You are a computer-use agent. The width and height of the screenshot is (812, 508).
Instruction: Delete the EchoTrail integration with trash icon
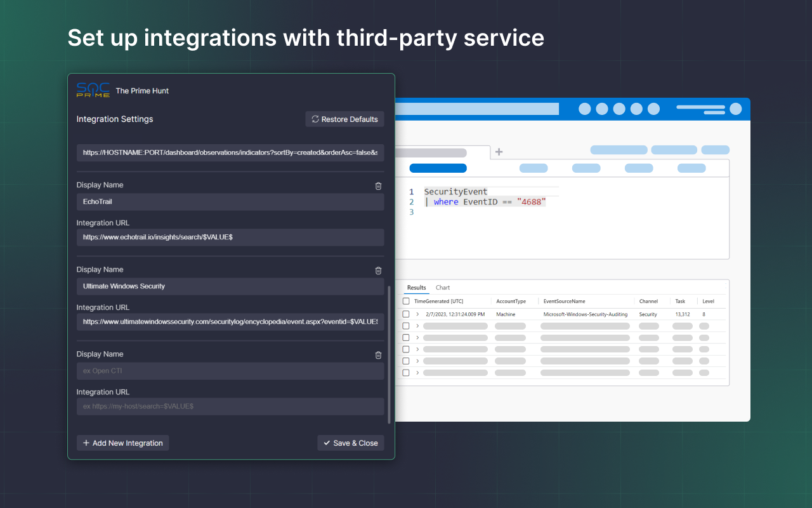[378, 186]
